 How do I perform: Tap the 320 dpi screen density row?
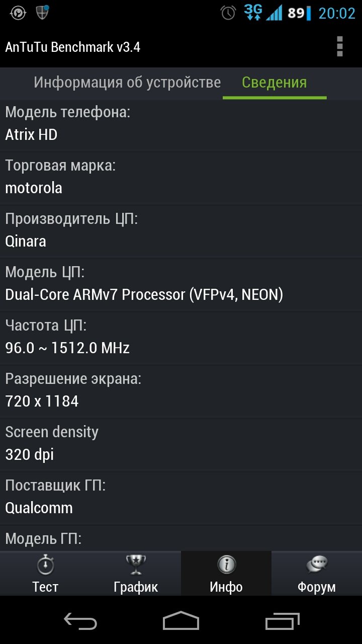pyautogui.click(x=181, y=444)
